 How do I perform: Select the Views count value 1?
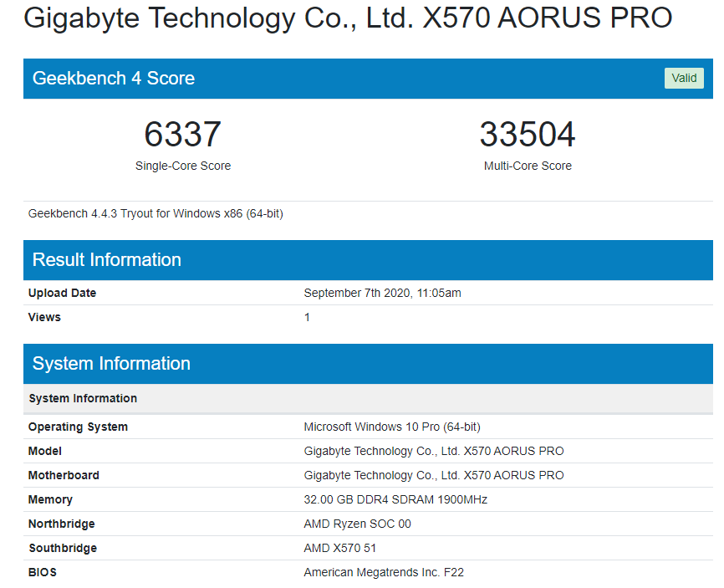tap(307, 317)
